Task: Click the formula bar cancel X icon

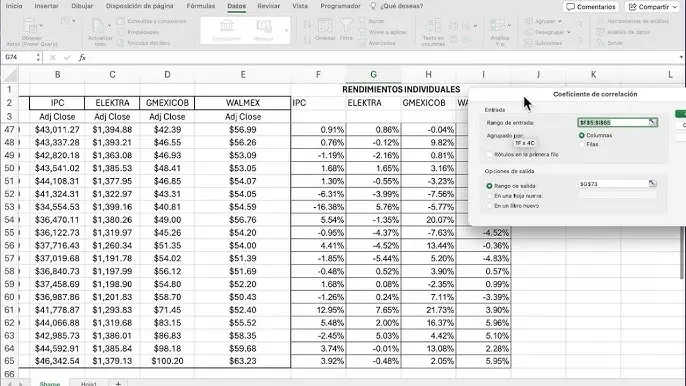Action: click(52, 57)
